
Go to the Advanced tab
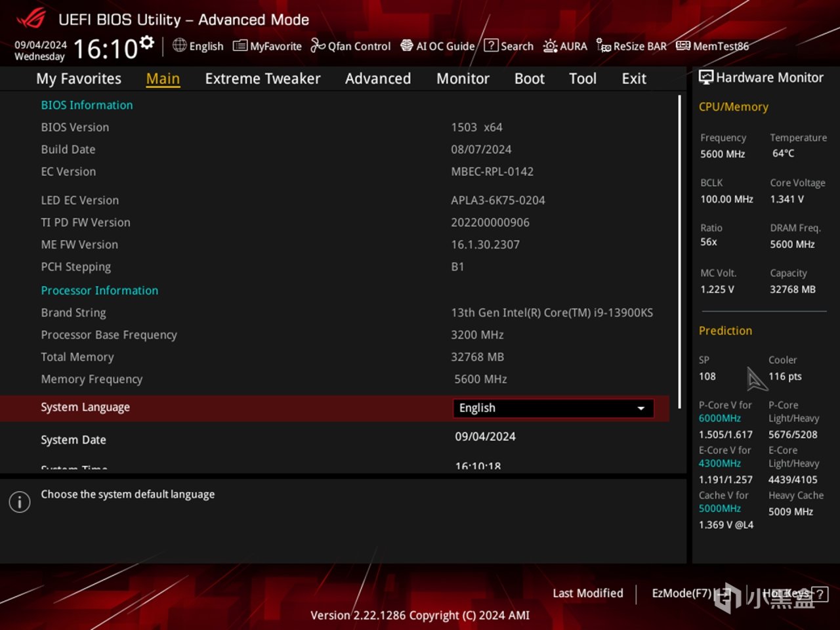tap(378, 79)
